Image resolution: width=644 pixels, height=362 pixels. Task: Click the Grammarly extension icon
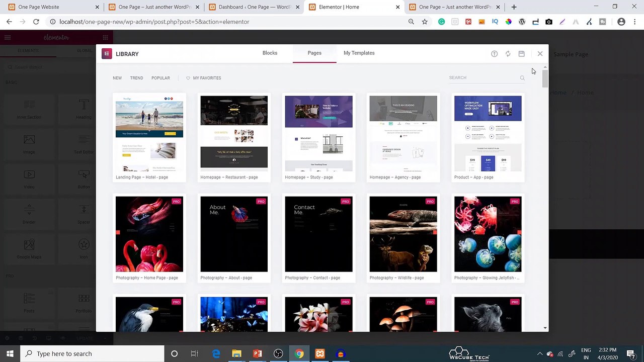click(x=441, y=22)
